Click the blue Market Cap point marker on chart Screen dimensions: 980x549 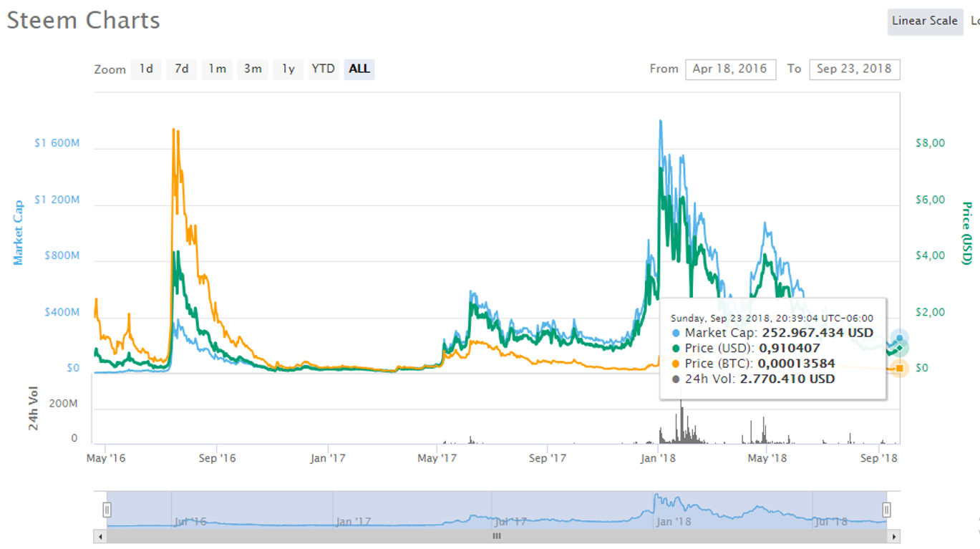(899, 338)
